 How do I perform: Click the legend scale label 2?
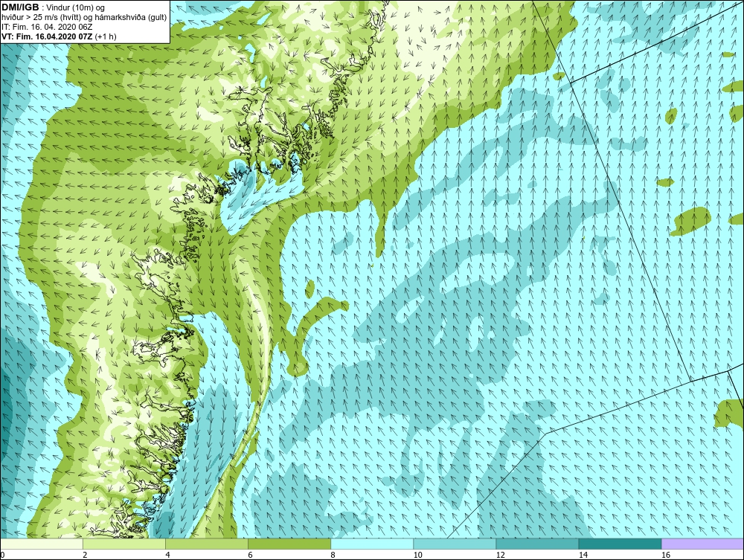(x=85, y=555)
